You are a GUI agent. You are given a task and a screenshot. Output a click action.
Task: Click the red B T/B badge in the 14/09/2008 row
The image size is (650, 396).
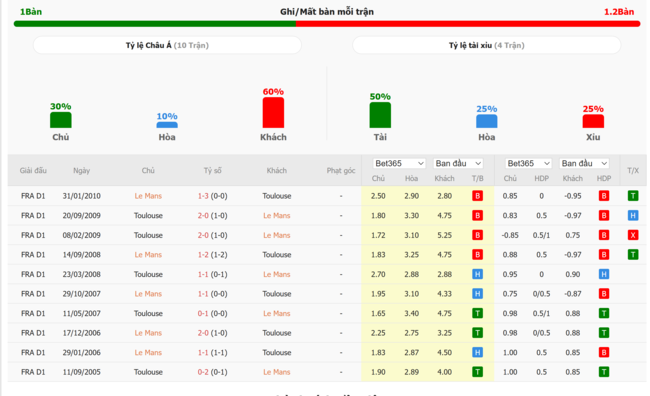(x=478, y=255)
